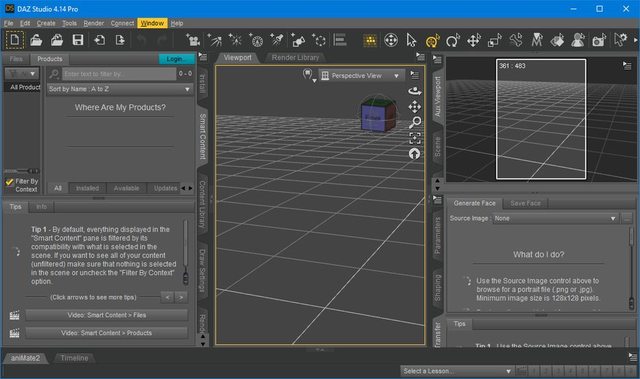640x379 pixels.
Task: Click the Export file icon
Action: (120, 40)
